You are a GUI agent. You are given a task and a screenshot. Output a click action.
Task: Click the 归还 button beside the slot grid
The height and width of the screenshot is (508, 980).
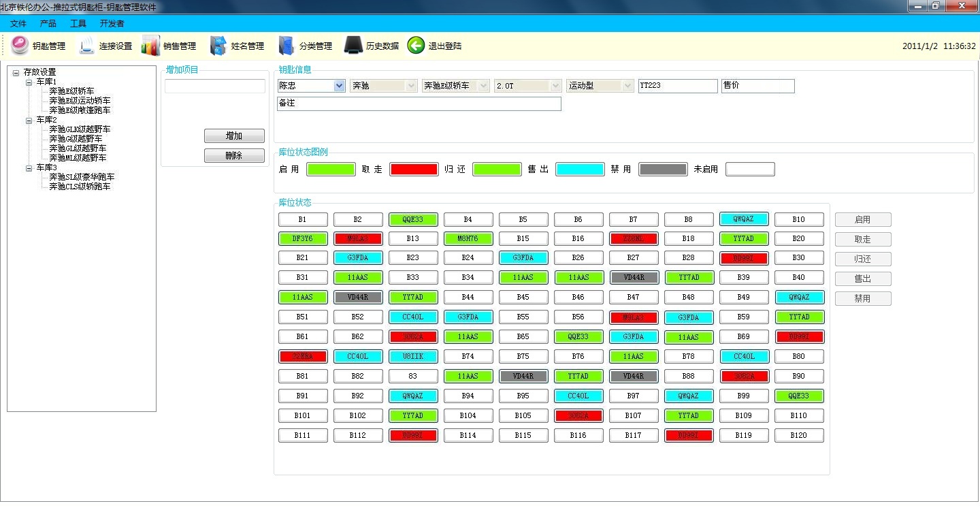863,259
